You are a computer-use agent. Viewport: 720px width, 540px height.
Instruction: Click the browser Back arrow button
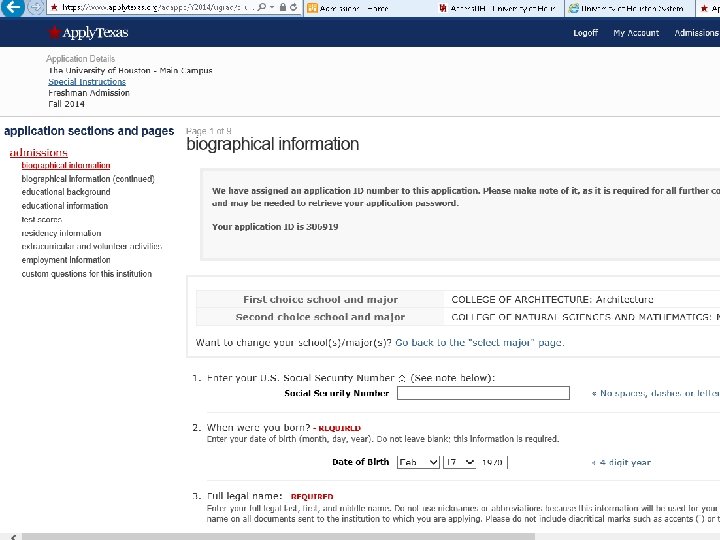click(x=13, y=7)
